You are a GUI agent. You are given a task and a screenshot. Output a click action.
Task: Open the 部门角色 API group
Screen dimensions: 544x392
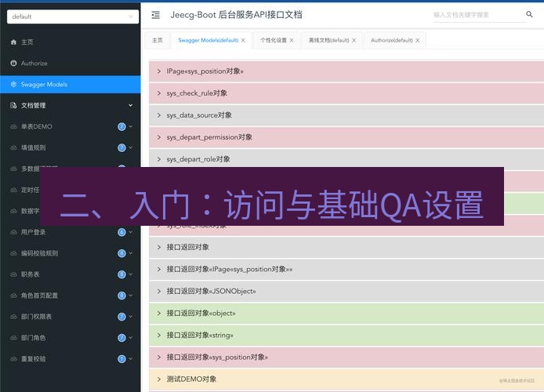click(71, 338)
